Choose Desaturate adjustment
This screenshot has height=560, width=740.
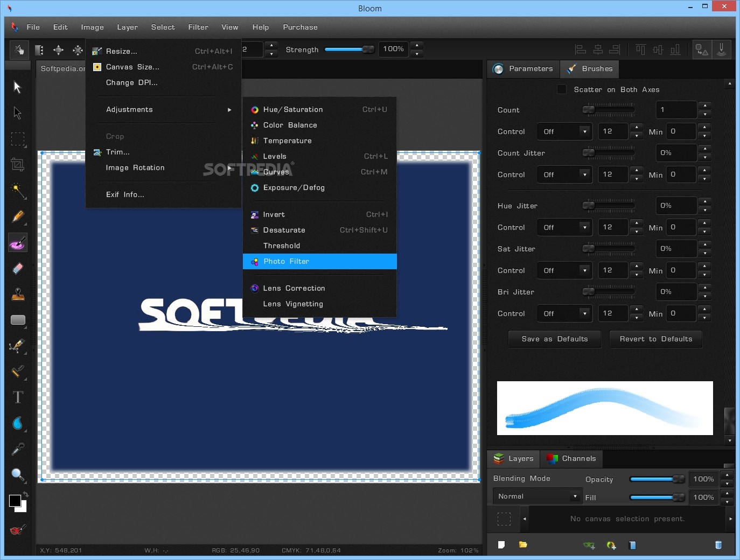coord(320,230)
